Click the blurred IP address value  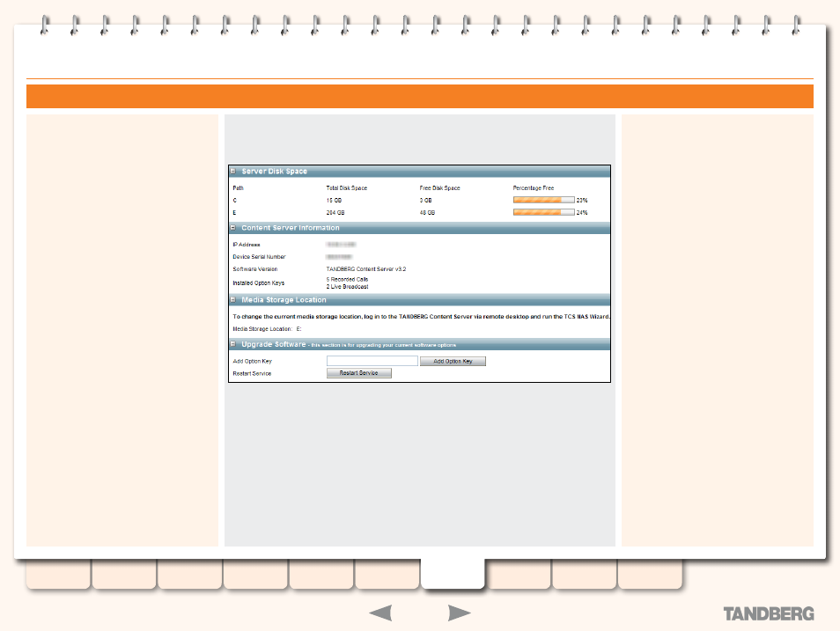(342, 245)
